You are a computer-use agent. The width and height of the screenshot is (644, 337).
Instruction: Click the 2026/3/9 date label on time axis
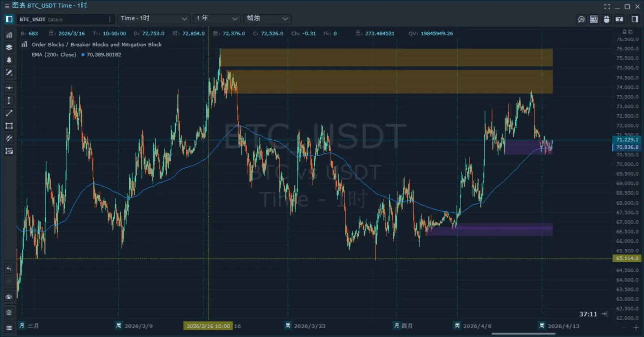[139, 326]
